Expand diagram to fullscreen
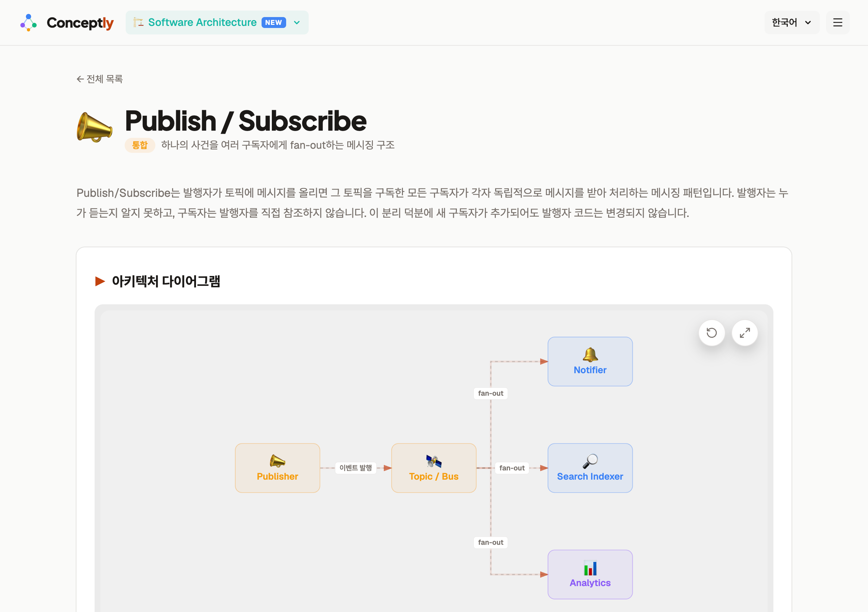This screenshot has width=868, height=612. click(x=744, y=333)
